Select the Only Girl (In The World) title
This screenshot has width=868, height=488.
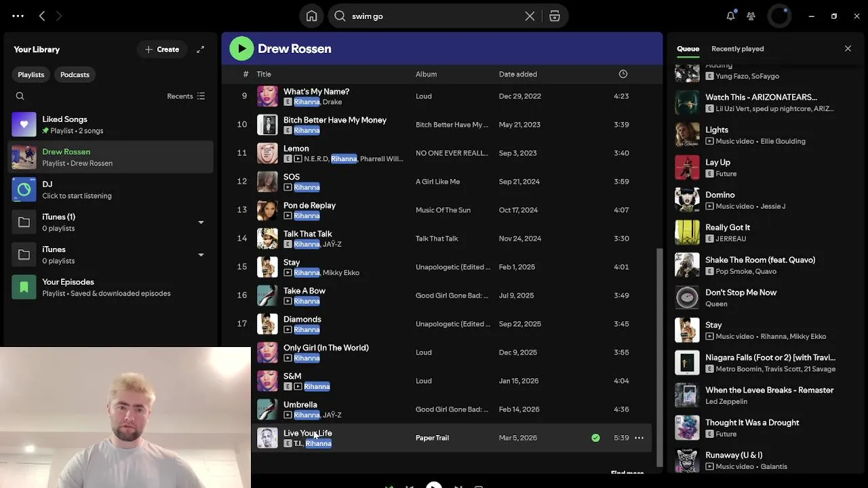[326, 348]
